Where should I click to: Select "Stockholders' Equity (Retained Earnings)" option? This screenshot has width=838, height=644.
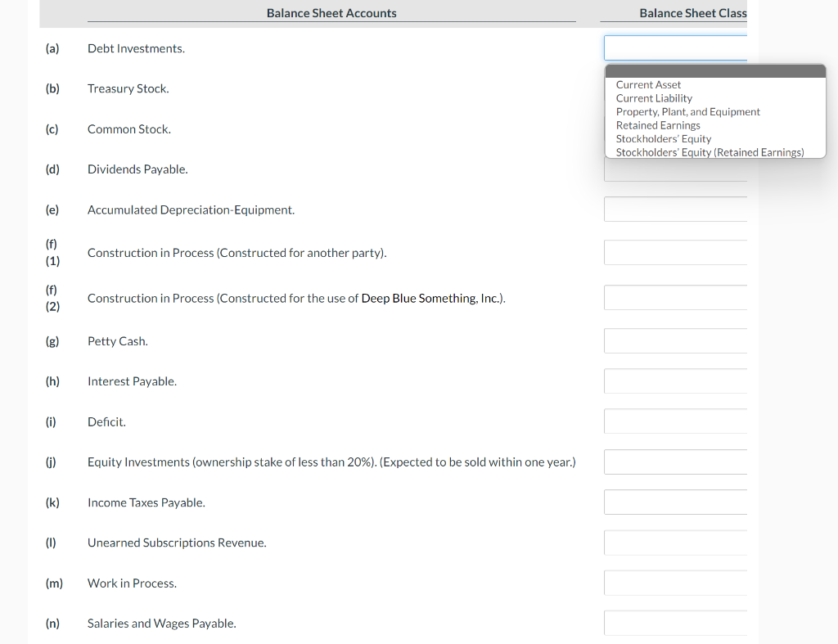tap(710, 152)
